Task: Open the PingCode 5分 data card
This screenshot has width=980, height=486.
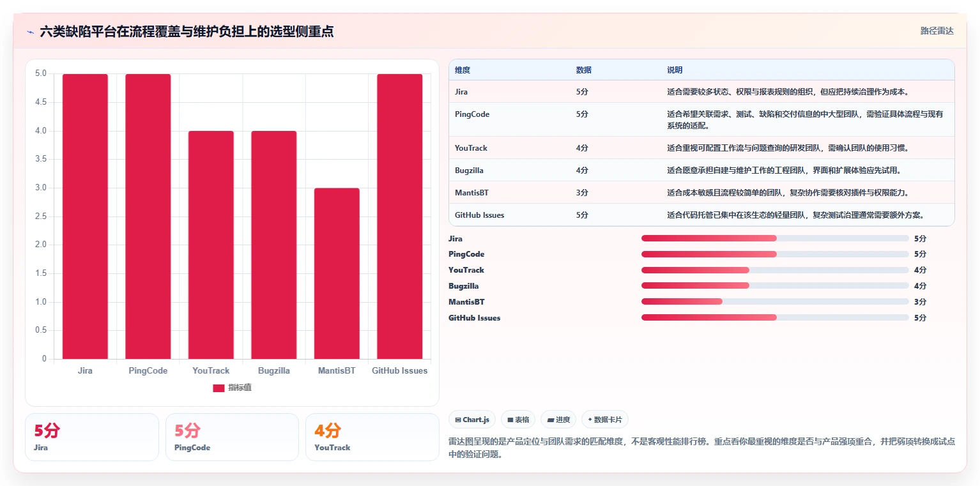Action: click(x=232, y=437)
